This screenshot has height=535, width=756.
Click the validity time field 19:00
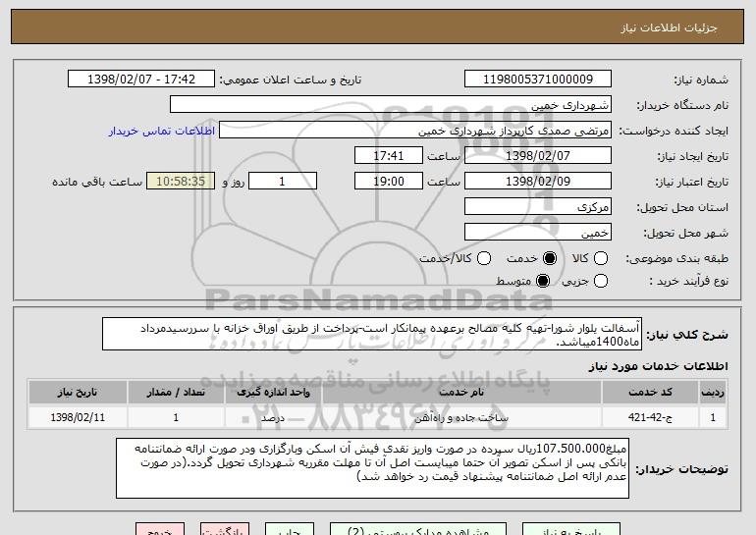tap(389, 182)
